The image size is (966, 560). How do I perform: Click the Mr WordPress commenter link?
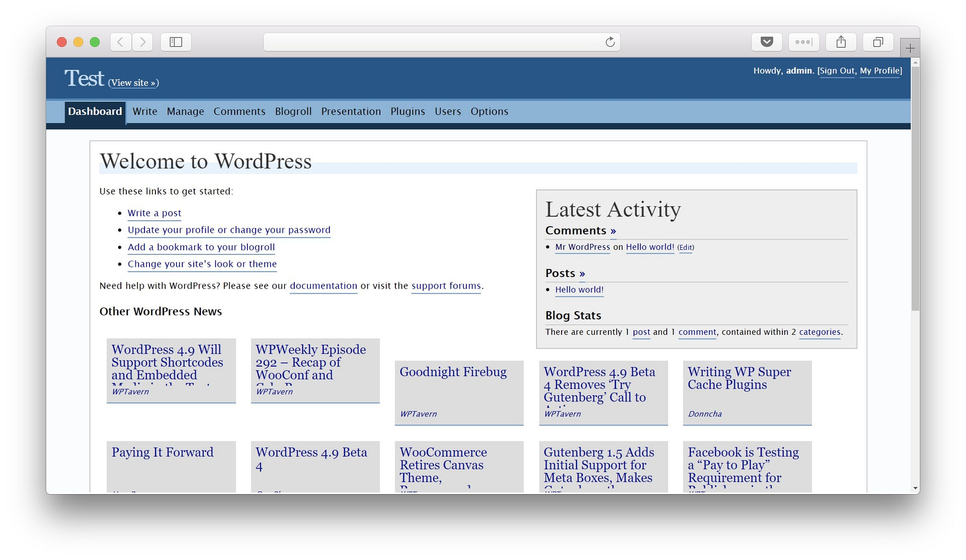(x=583, y=247)
